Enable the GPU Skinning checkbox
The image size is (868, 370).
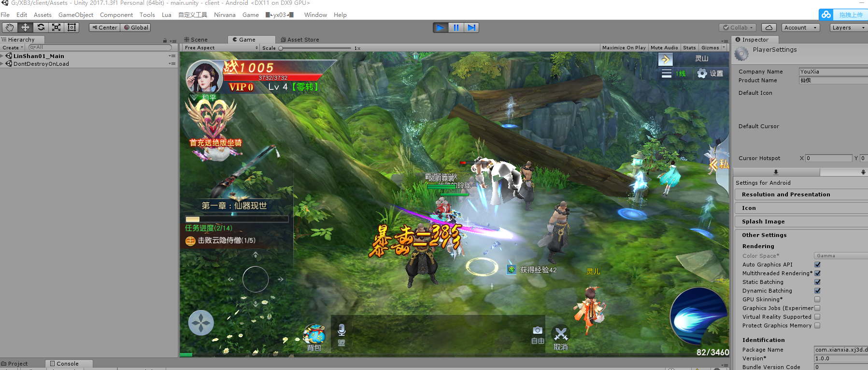(817, 299)
